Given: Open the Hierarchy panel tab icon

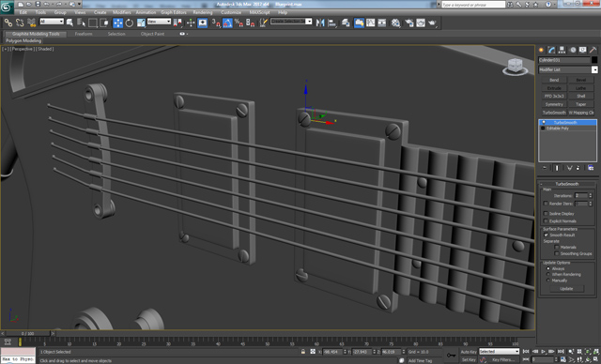Looking at the screenshot, I should 562,50.
